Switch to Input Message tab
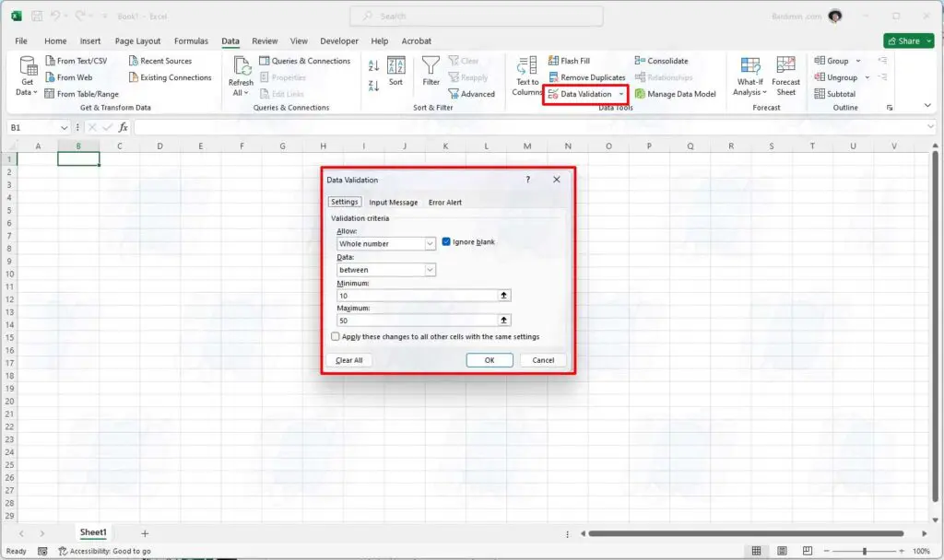This screenshot has width=944, height=560. pos(393,202)
